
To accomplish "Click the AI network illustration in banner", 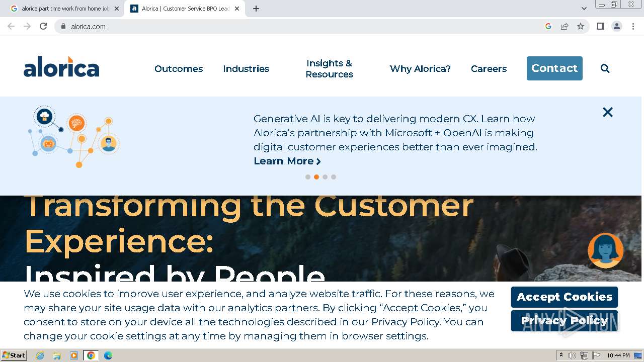I will click(x=73, y=136).
